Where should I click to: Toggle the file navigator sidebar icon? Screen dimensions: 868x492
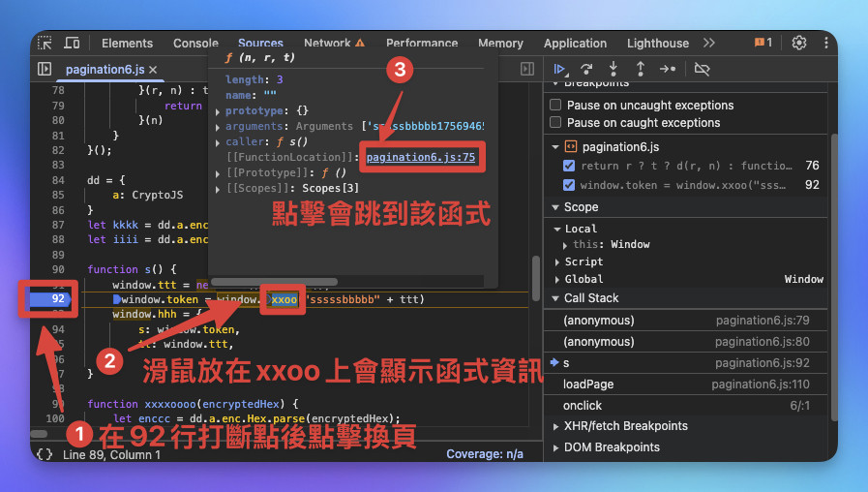(x=45, y=69)
